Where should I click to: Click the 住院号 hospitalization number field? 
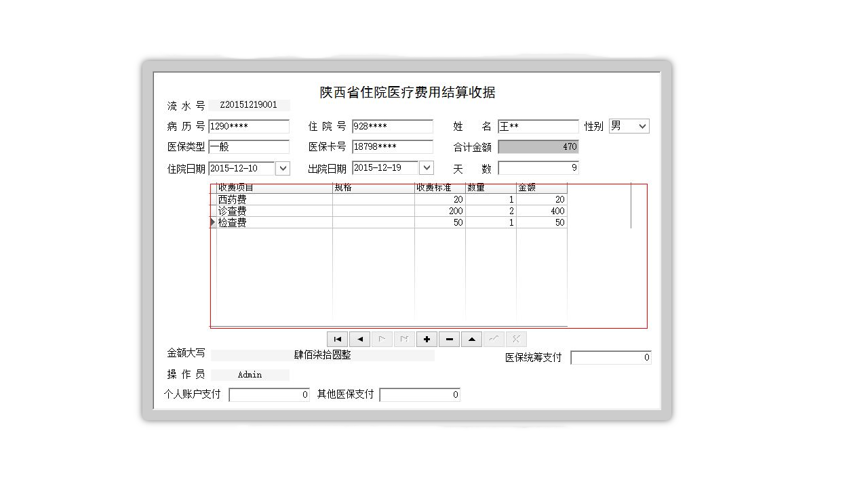tap(392, 126)
